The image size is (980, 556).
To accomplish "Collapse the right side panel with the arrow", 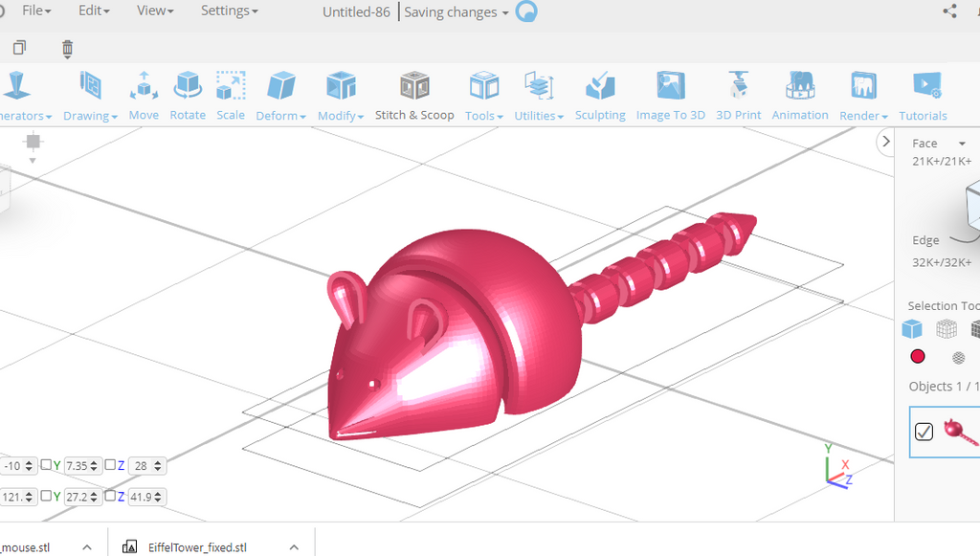I will click(x=884, y=142).
